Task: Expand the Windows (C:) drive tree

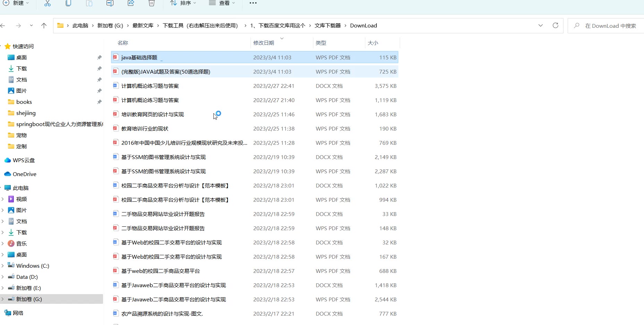Action: (3, 266)
